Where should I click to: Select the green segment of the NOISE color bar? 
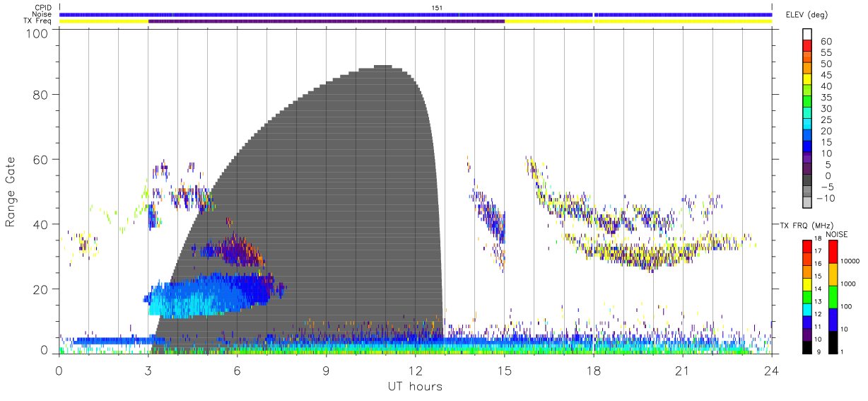coord(833,297)
